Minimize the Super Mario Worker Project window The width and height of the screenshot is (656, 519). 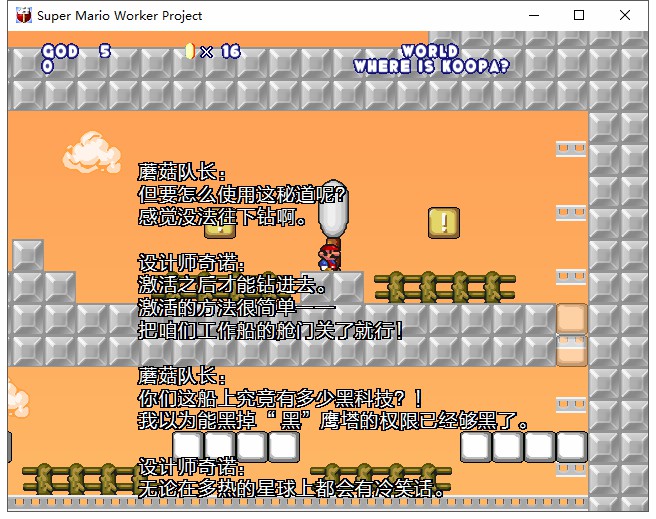[x=534, y=15]
